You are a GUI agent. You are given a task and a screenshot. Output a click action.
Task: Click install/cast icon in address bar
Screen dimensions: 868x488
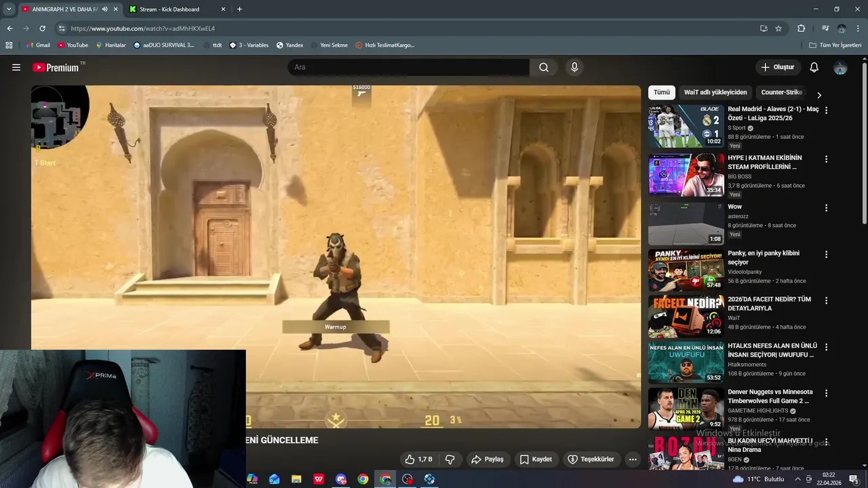pyautogui.click(x=764, y=28)
